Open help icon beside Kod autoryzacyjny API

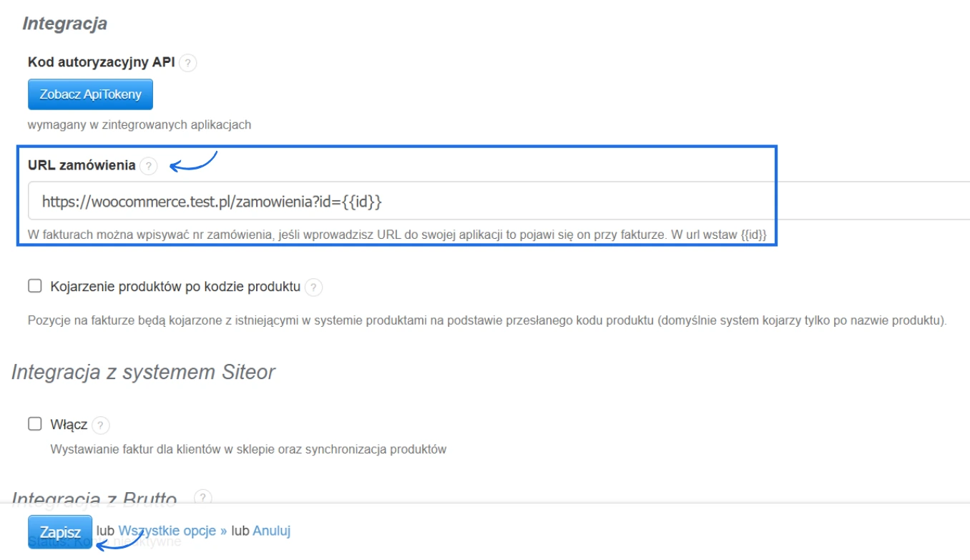point(187,63)
